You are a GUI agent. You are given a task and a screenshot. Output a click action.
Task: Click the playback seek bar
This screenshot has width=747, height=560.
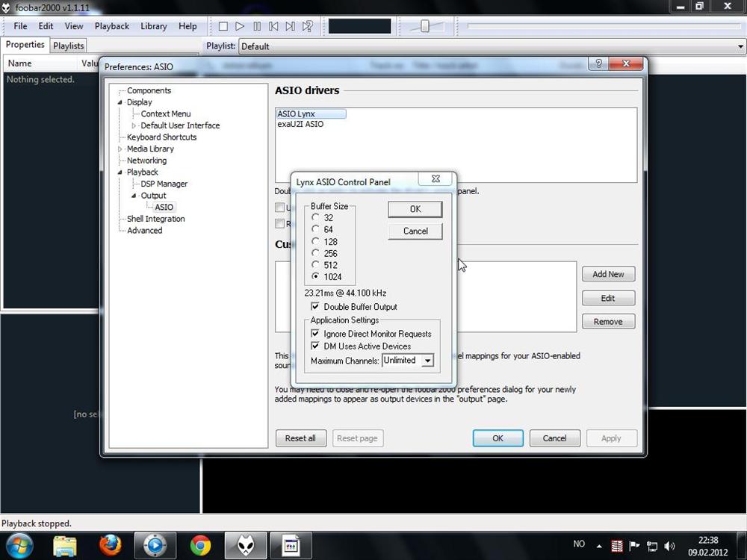click(604, 27)
